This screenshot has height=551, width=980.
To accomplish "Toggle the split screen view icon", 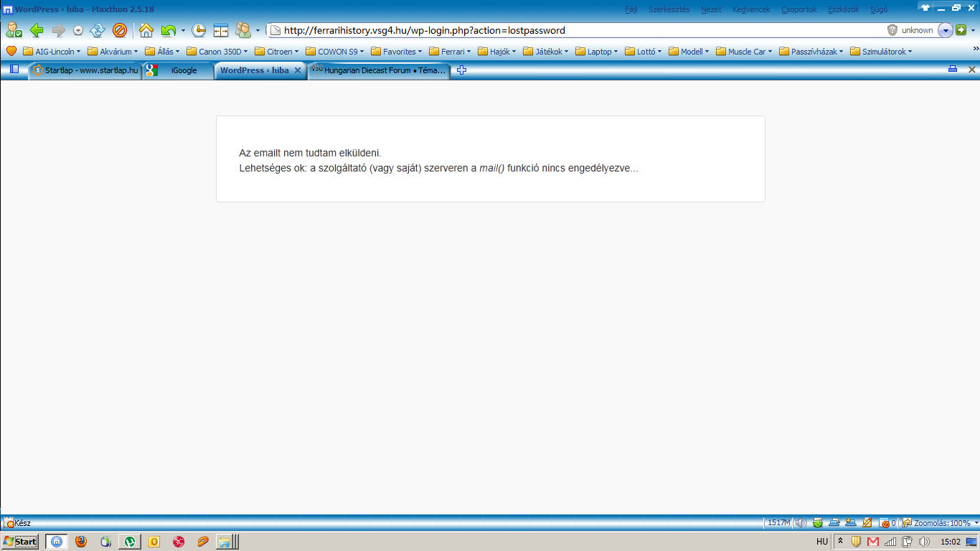I will pyautogui.click(x=221, y=30).
